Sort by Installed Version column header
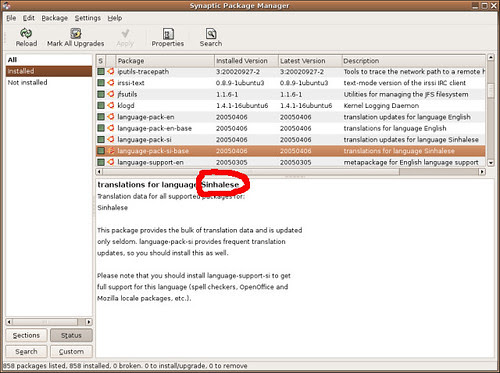This screenshot has width=500, height=373. coord(246,61)
